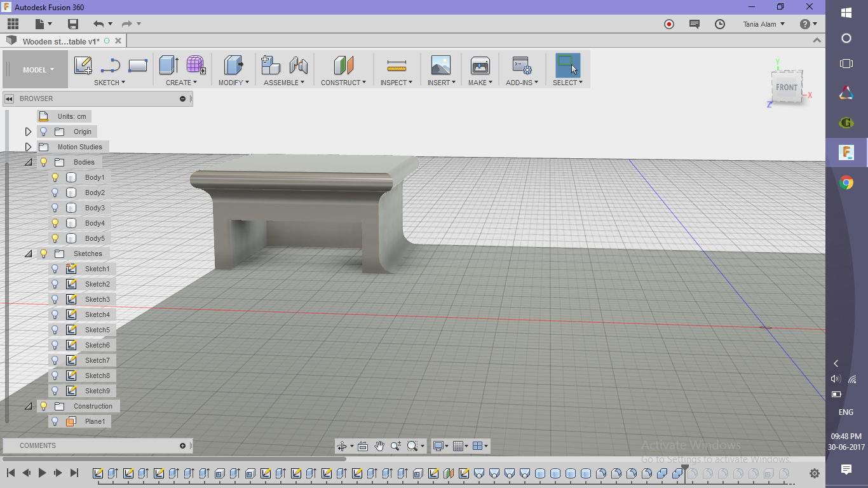The image size is (868, 488).
Task: Select Body4 in the browser
Action: click(x=95, y=223)
